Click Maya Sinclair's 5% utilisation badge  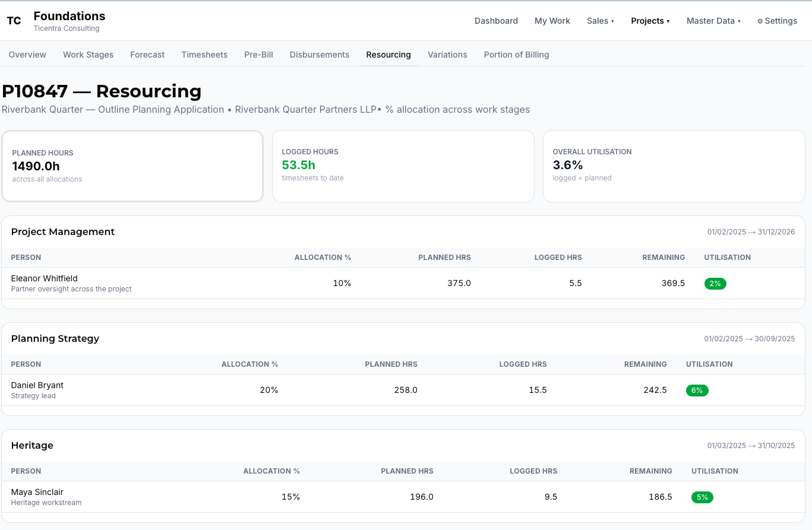point(702,497)
